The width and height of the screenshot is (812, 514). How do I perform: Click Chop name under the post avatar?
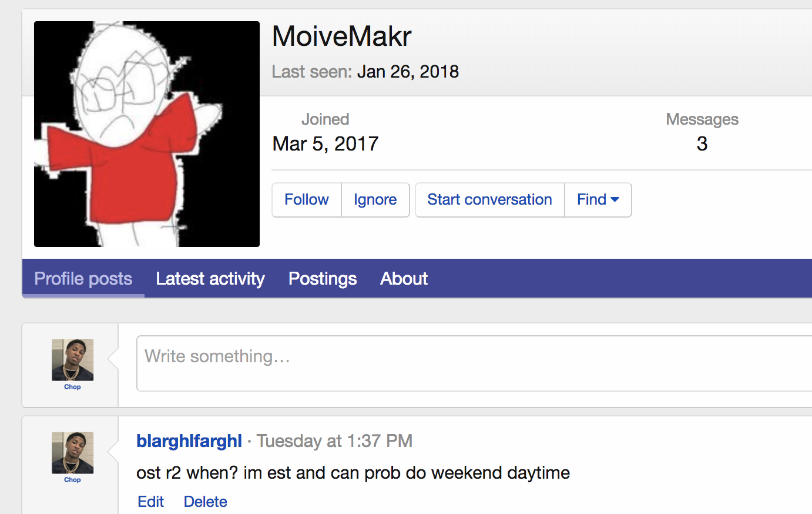(x=72, y=480)
